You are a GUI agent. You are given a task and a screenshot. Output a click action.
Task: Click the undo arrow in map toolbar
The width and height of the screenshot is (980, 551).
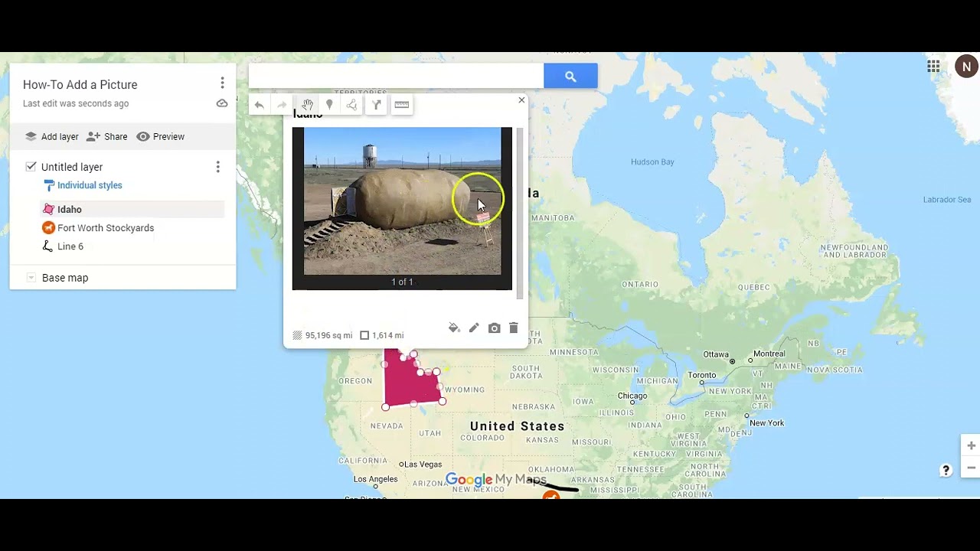pos(260,105)
